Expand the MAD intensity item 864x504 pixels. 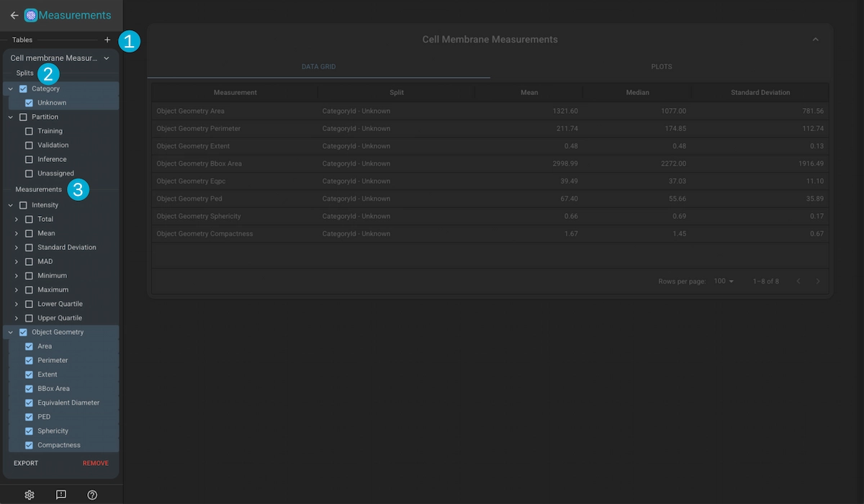coord(17,261)
